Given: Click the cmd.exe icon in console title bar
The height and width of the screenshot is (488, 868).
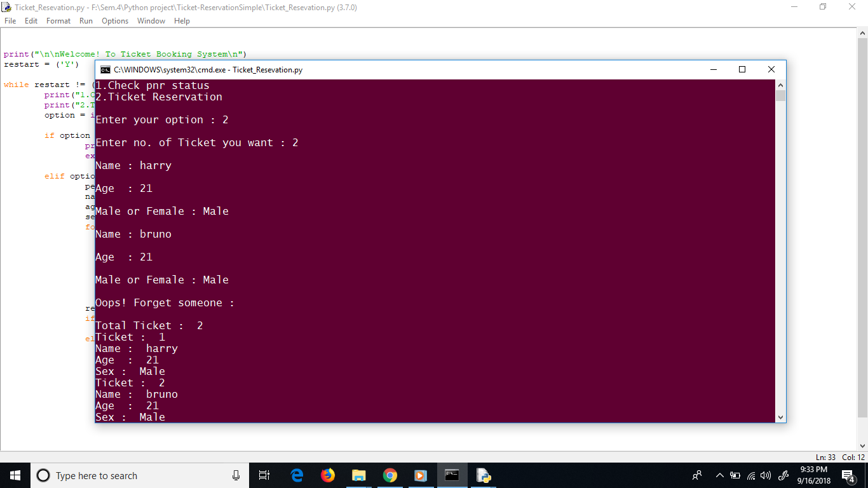Looking at the screenshot, I should 105,70.
